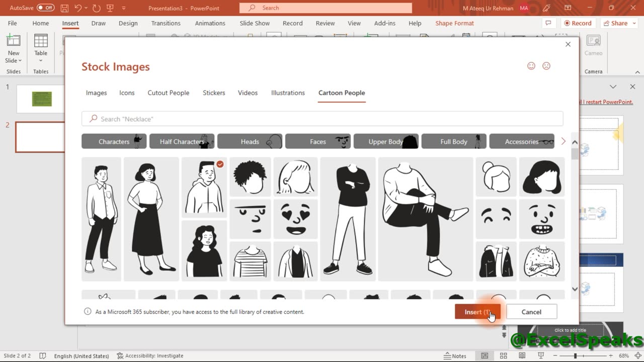644x362 pixels.
Task: Click the Cancel button
Action: click(x=531, y=312)
